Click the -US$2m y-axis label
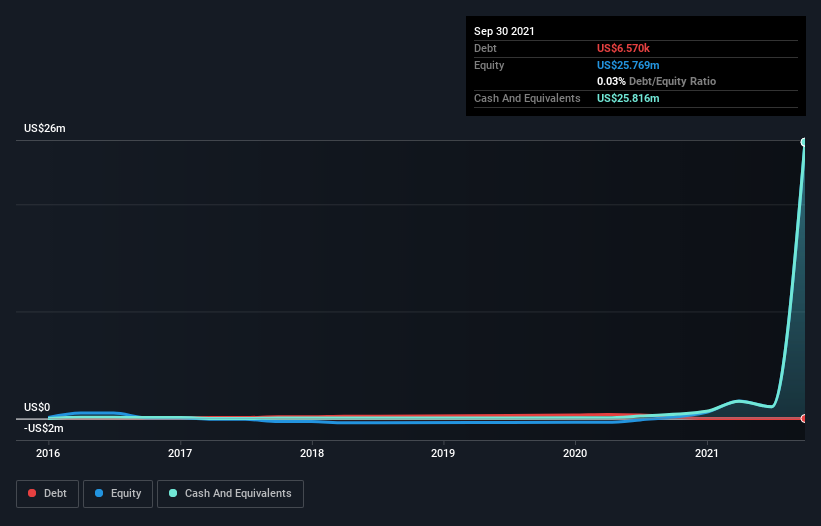821x526 pixels. 43,428
